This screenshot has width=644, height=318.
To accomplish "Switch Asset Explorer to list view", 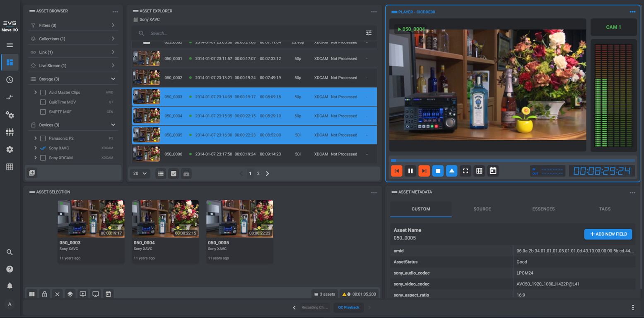I will pyautogui.click(x=161, y=174).
